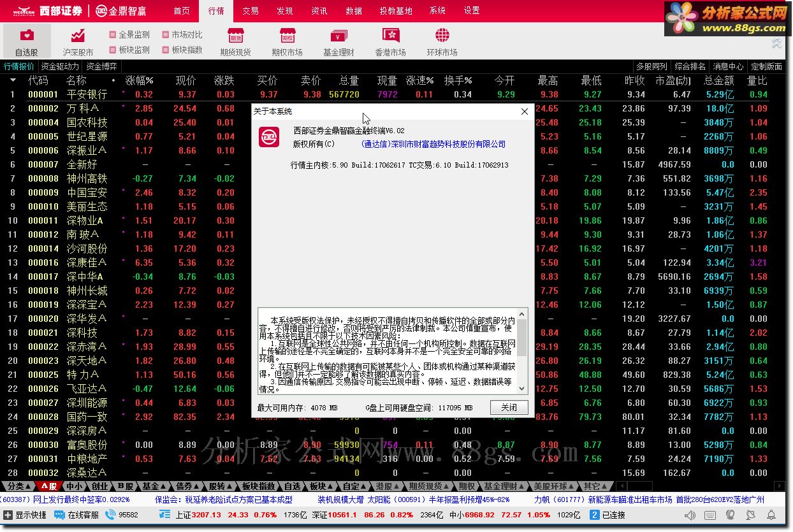Click the 定制版面 button
The image size is (793, 532).
click(x=766, y=66)
